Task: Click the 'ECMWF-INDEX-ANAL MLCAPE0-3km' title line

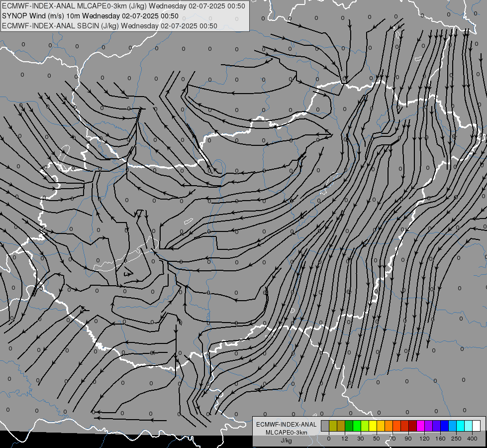Action: [123, 6]
